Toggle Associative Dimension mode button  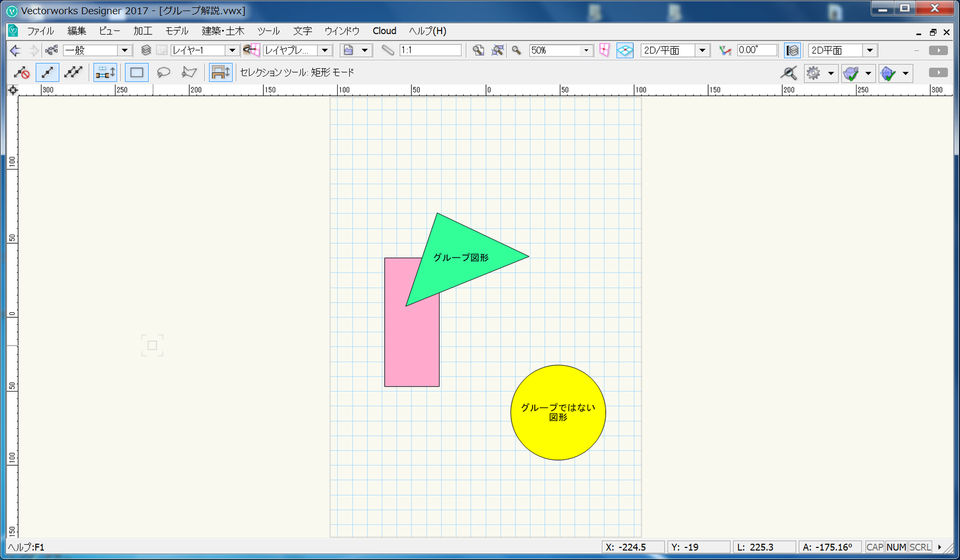[x=221, y=72]
